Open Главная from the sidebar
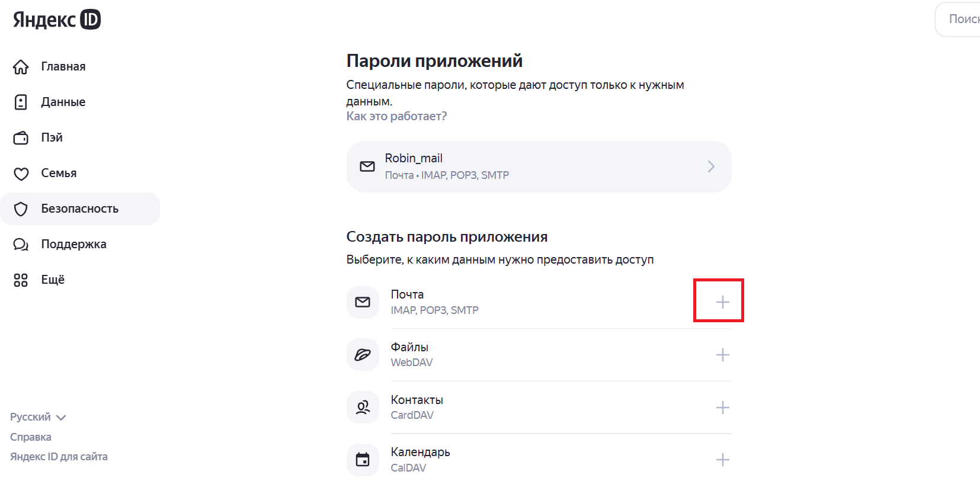Viewport: 980px width, 481px height. pyautogui.click(x=63, y=66)
